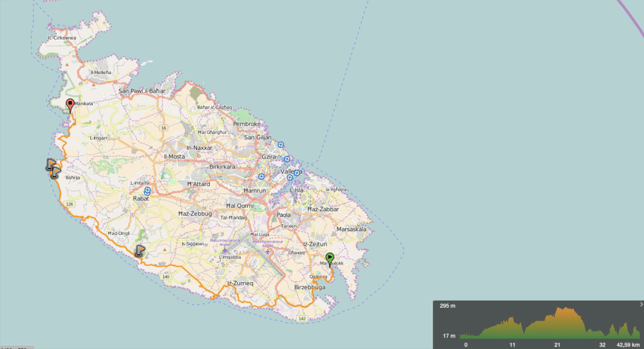Select the flag waypoint near Ħad-Dingli

139,250
